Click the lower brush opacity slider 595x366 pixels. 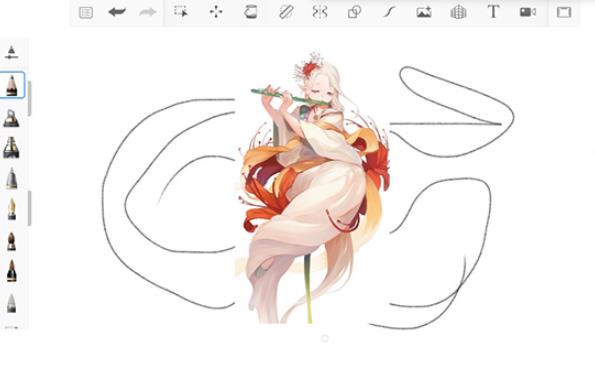click(30, 208)
